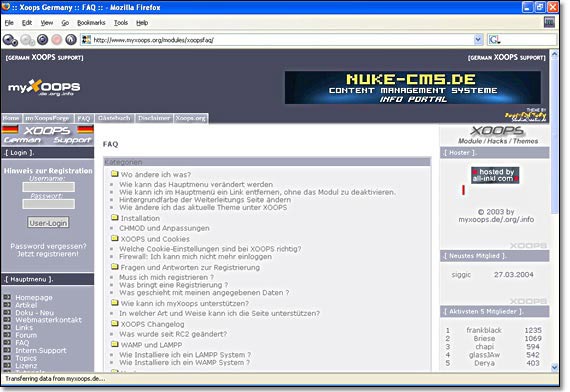This screenshot has width=570, height=392.
Task: Open the Bookmarks menu
Action: (91, 23)
